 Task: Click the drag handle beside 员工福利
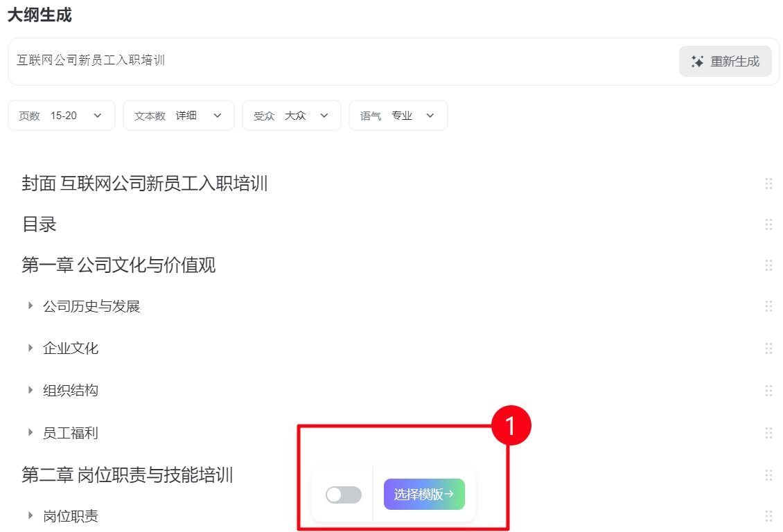coord(768,432)
